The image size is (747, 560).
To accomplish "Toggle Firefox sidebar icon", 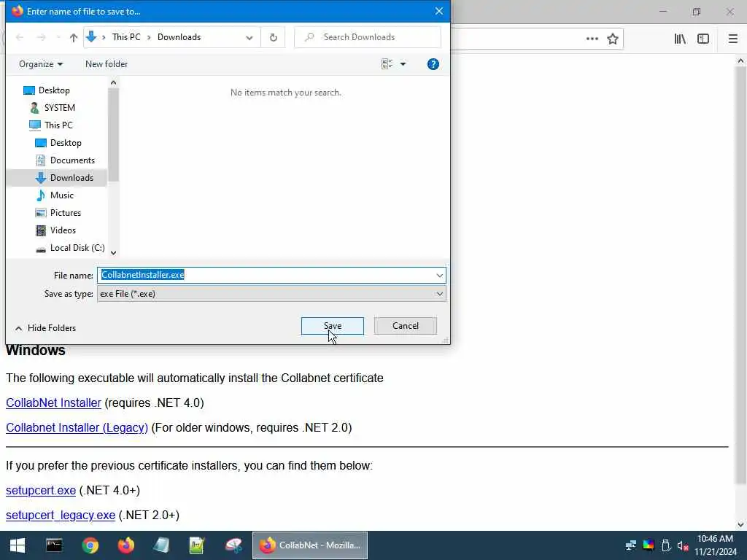I will (x=703, y=39).
